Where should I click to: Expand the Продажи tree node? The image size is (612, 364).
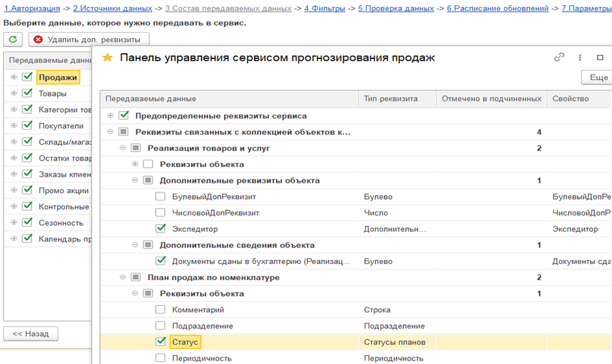pyautogui.click(x=14, y=77)
